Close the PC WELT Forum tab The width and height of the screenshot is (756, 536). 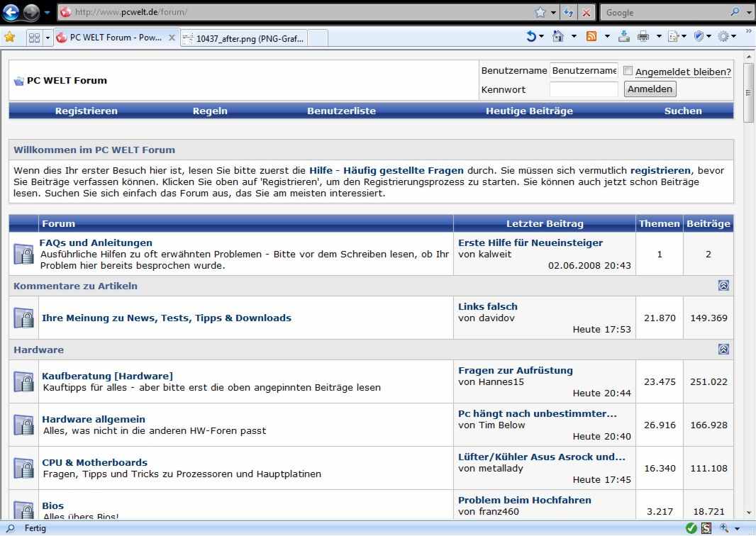pos(171,38)
